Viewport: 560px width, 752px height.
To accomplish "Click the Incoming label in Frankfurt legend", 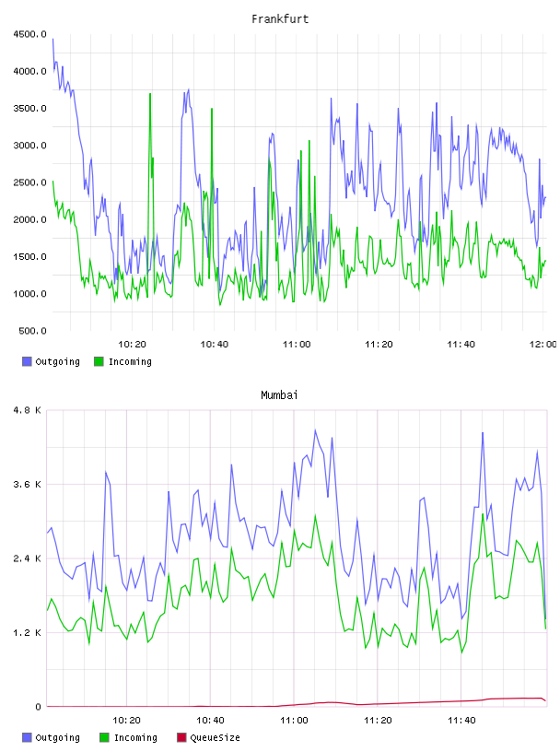I will 130,361.
